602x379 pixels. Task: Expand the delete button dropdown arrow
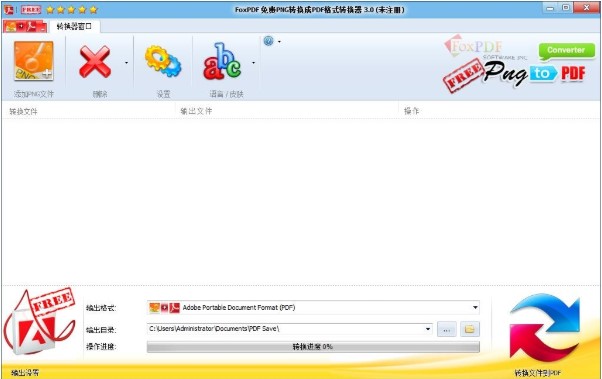(126, 63)
